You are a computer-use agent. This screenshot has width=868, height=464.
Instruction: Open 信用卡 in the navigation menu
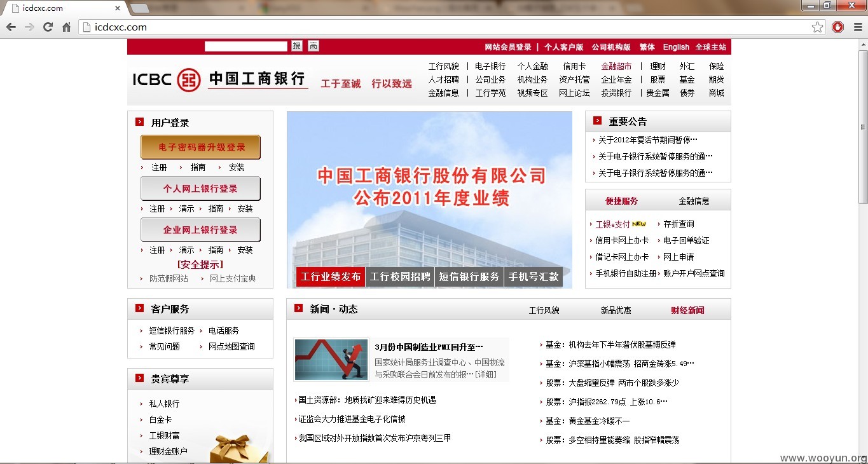point(574,66)
